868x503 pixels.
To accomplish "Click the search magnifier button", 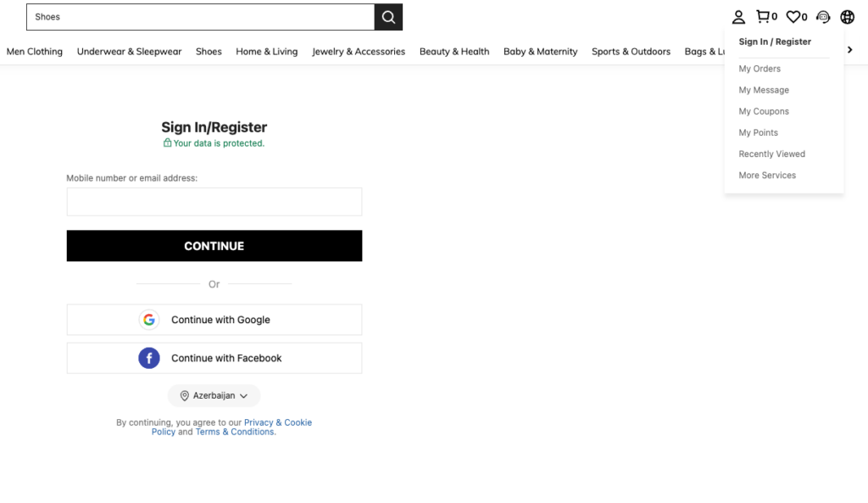I will click(x=388, y=17).
